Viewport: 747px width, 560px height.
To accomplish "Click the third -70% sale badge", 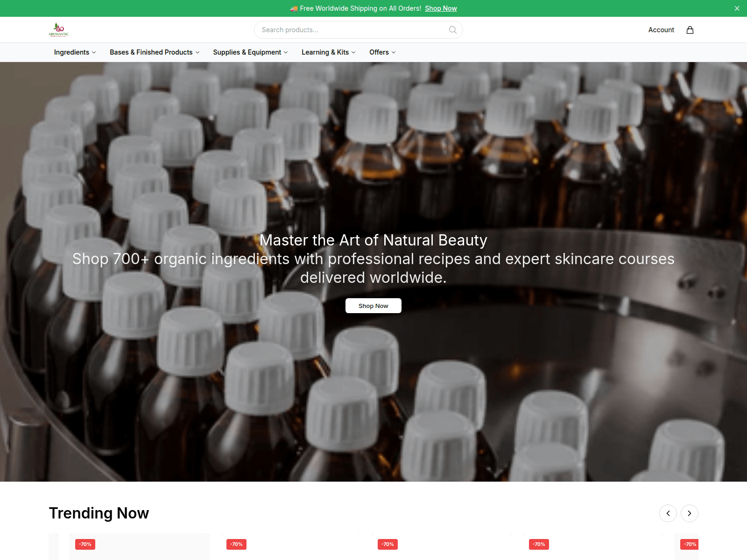I will pos(388,544).
